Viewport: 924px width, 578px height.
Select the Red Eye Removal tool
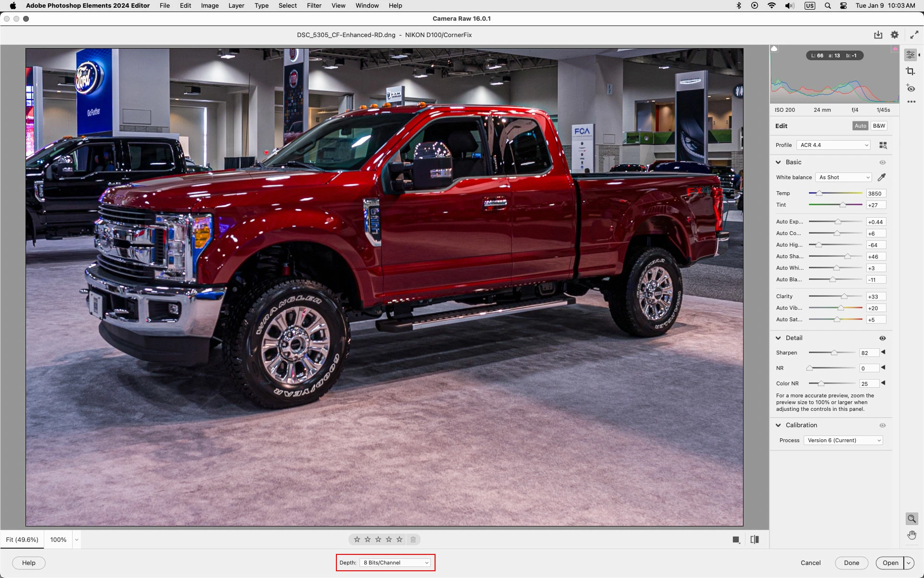coord(911,88)
